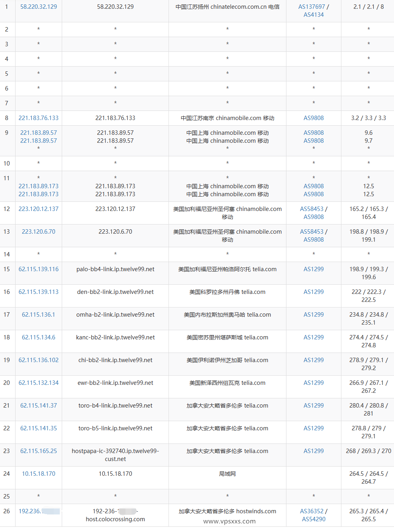Open IP link 62.115.141.37
This screenshot has width=394, height=532.
click(39, 406)
